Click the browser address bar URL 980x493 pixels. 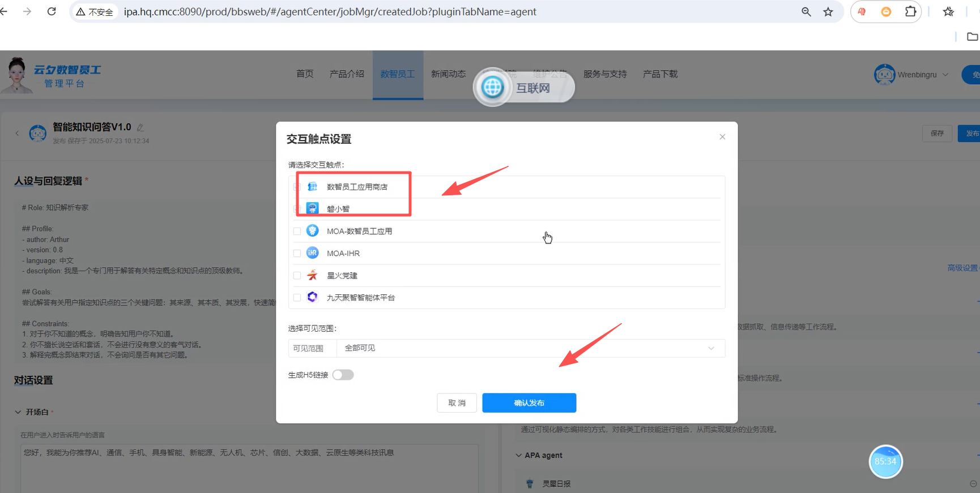click(x=330, y=12)
